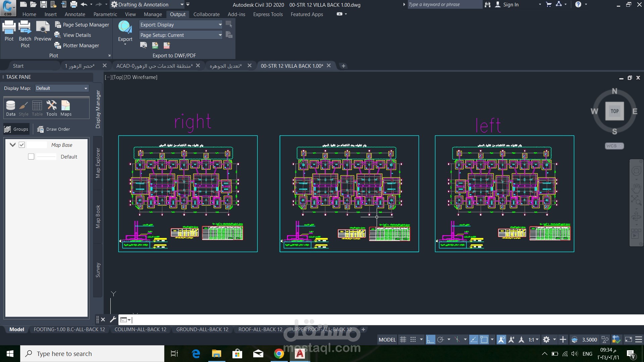Click the Maps icon in Task Pane
The image size is (644, 362).
tap(66, 108)
